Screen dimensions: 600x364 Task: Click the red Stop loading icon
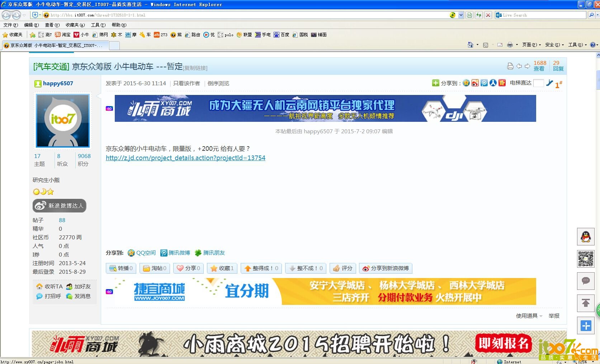pyautogui.click(x=488, y=15)
